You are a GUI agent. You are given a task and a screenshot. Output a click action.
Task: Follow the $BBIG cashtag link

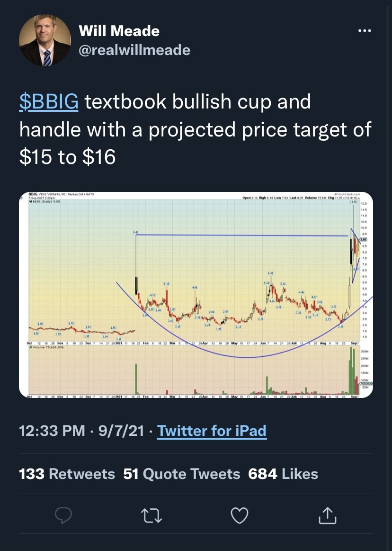coord(49,102)
